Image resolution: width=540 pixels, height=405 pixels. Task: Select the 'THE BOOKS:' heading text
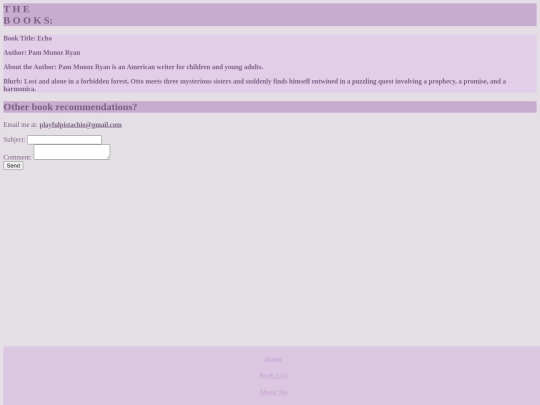click(28, 15)
